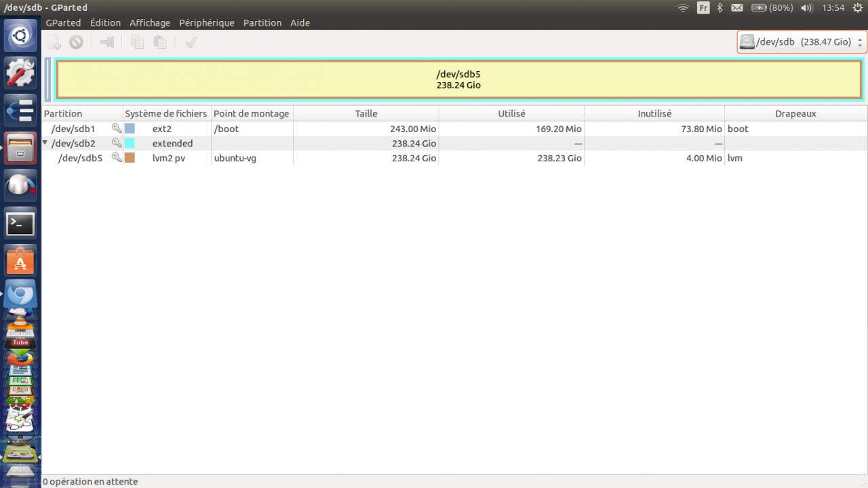Click the New partition toolbar icon
Image resolution: width=868 pixels, height=488 pixels.
[54, 42]
